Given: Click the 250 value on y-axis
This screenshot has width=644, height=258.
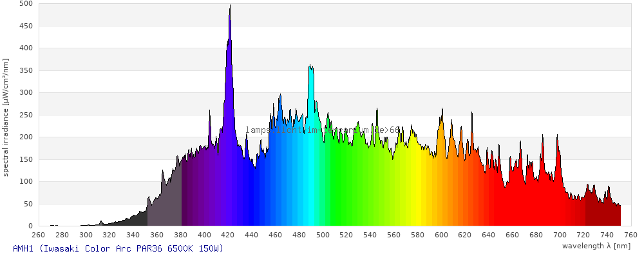Looking at the screenshot, I should (x=26, y=115).
